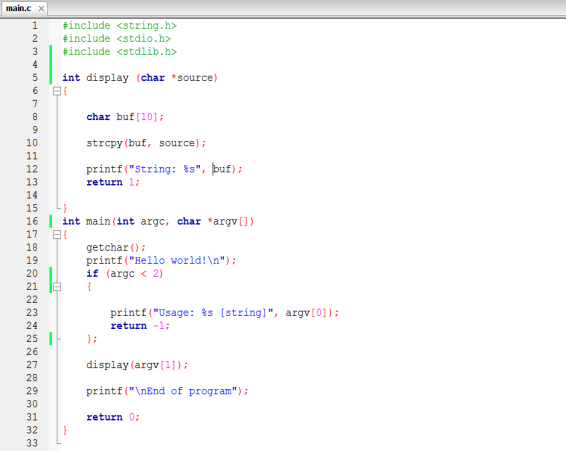
Task: Click the int main(int argc, char *argv[]) line
Action: point(158,221)
